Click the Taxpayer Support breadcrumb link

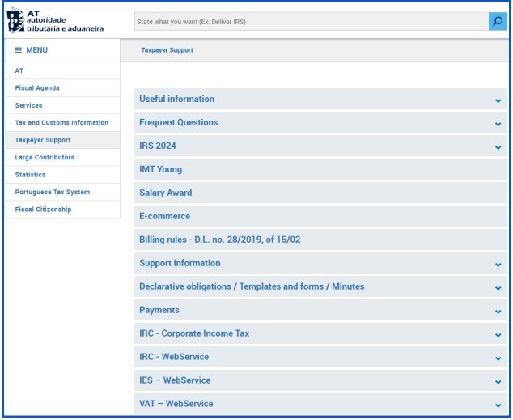[167, 50]
